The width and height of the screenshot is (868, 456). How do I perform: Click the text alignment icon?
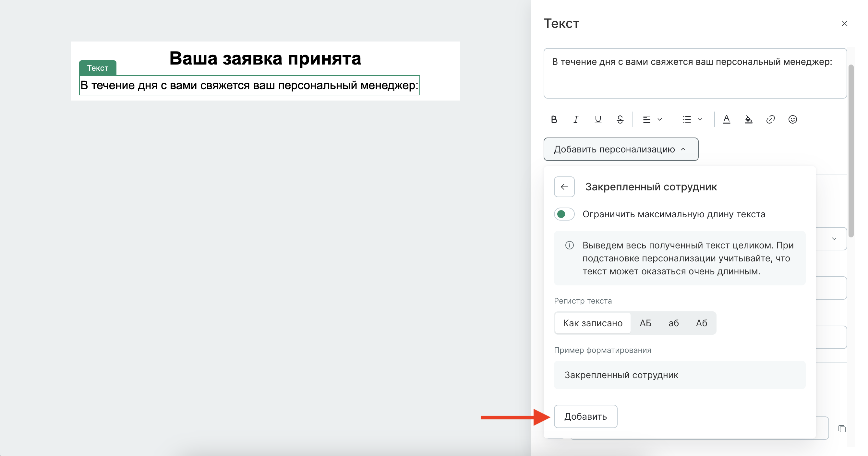coord(646,119)
